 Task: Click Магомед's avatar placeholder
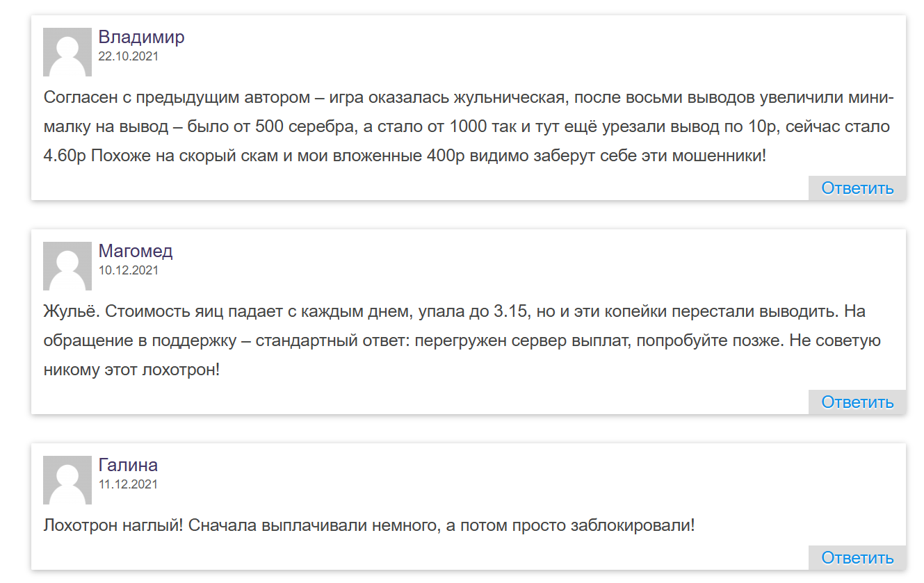tap(67, 266)
